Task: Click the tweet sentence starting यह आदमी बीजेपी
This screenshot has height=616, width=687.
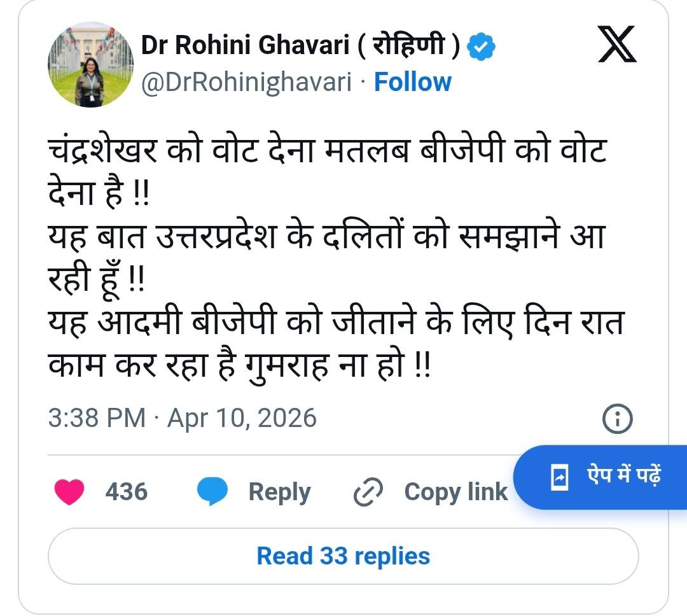Action: coord(335,344)
